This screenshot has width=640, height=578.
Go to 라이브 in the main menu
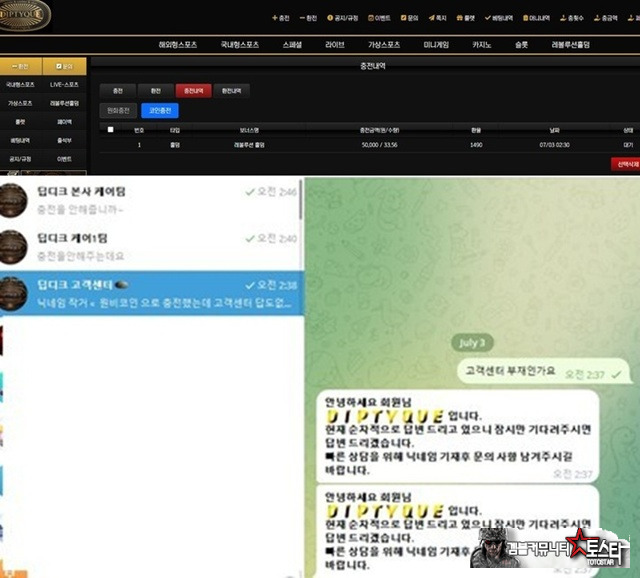[335, 45]
